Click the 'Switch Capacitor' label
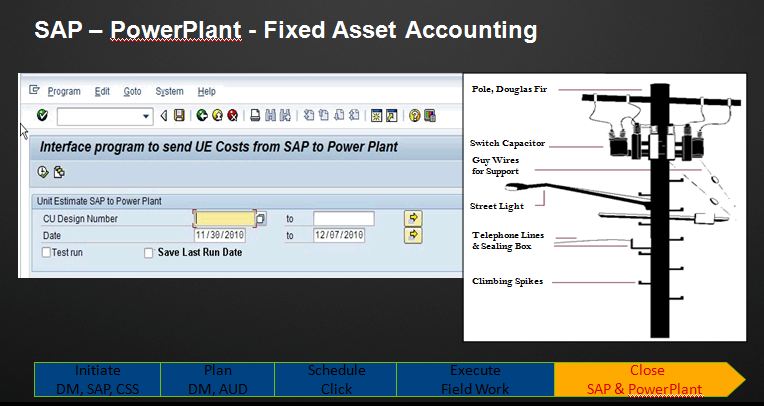 [x=507, y=143]
